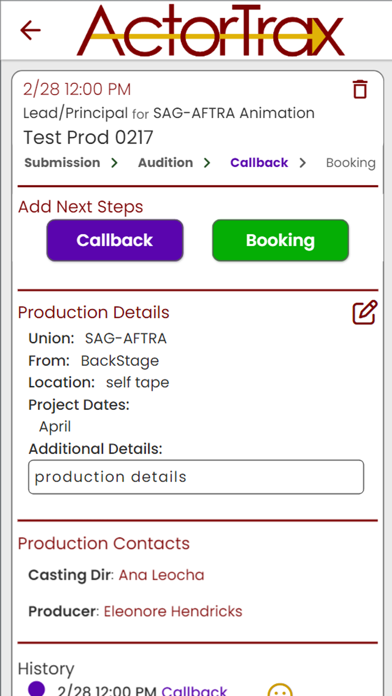Viewport: 392px width, 696px height.
Task: Select the Audition step
Action: tap(166, 163)
